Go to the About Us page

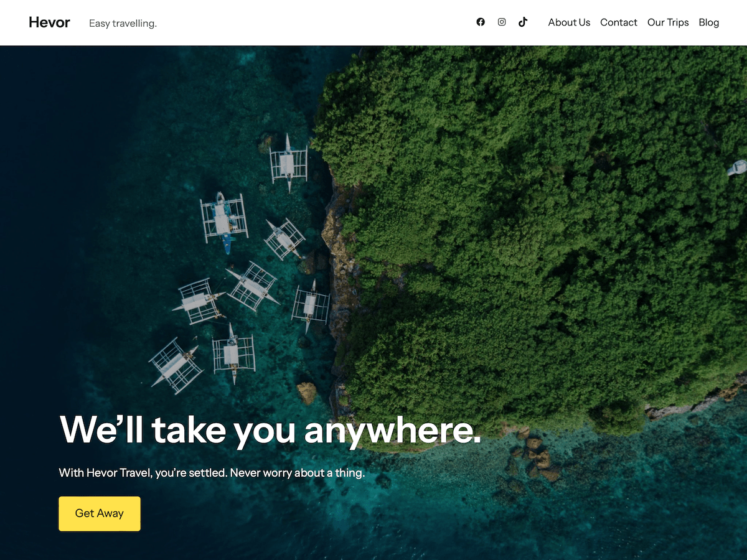569,22
